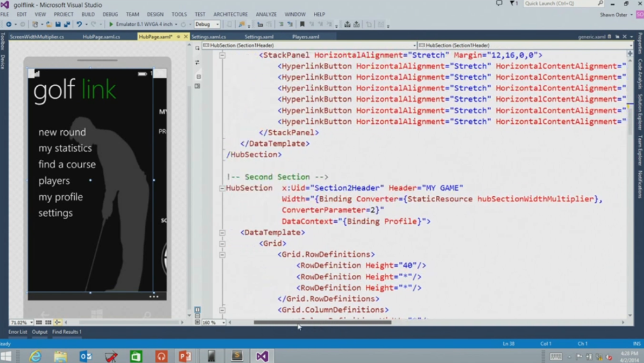Click the New Project toolbar icon

tap(35, 25)
